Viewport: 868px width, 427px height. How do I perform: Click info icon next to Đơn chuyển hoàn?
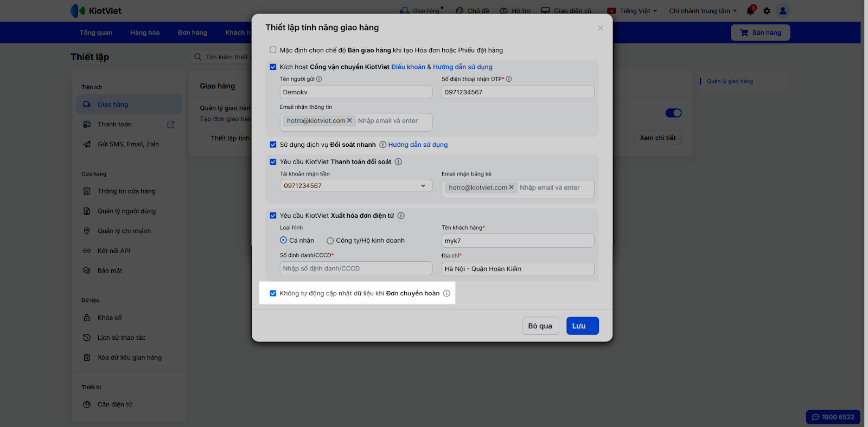(446, 294)
